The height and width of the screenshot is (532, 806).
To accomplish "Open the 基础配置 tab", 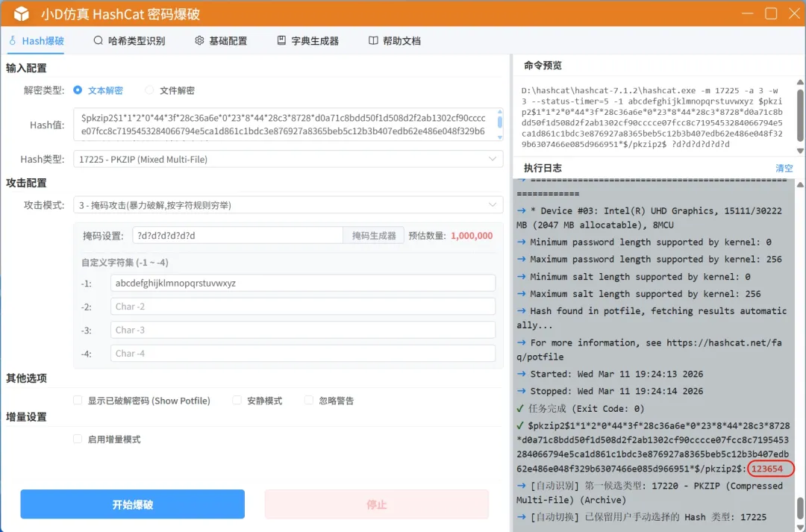I will 220,40.
